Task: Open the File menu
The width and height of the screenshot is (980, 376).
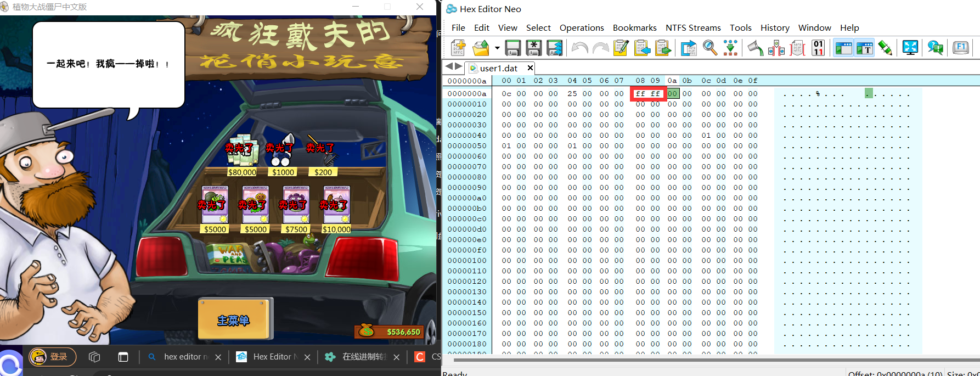Action: coord(458,27)
